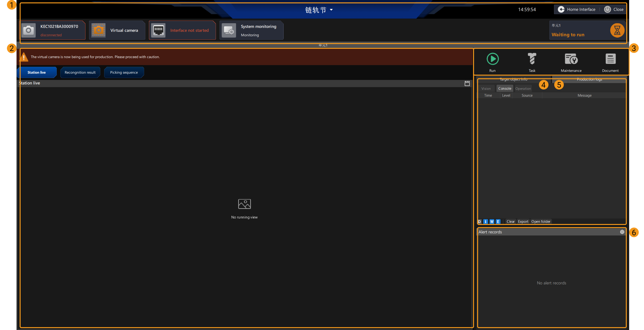Switch to Recognition result tab
The image size is (644, 330).
(80, 72)
